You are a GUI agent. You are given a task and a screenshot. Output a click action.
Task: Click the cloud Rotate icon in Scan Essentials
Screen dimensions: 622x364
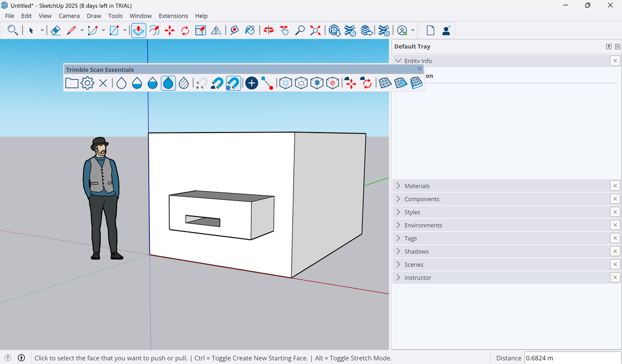tap(366, 83)
